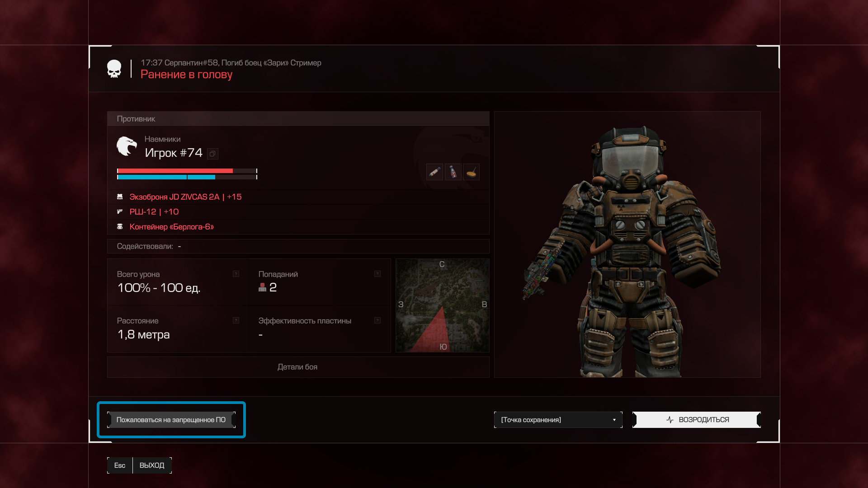The height and width of the screenshot is (488, 868).
Task: Open help icon for Эффективность пластины
Action: 377,320
